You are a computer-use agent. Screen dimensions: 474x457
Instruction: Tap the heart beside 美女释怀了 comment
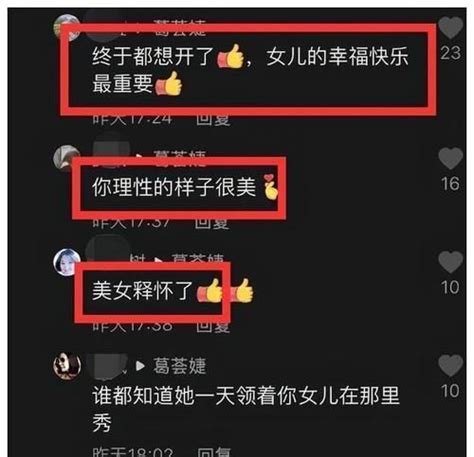[x=450, y=261]
